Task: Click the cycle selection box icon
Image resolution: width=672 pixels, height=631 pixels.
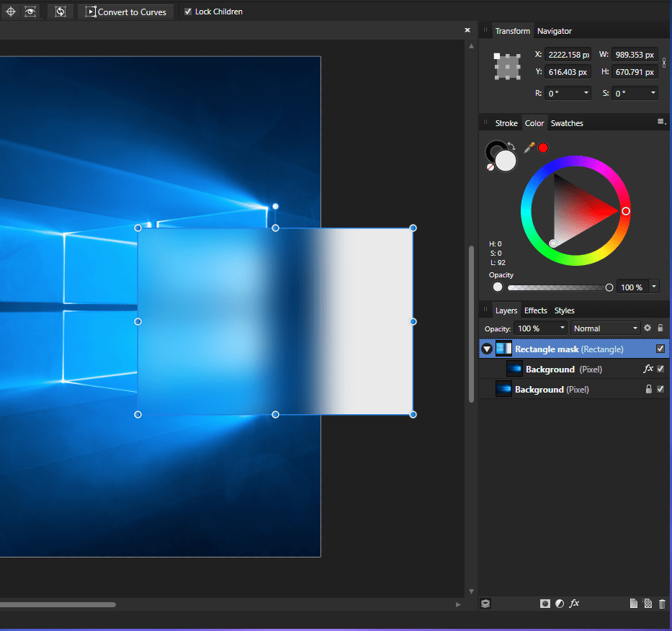Action: (x=61, y=12)
